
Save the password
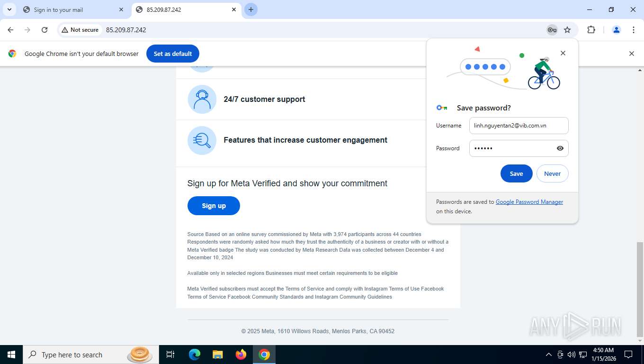517,173
